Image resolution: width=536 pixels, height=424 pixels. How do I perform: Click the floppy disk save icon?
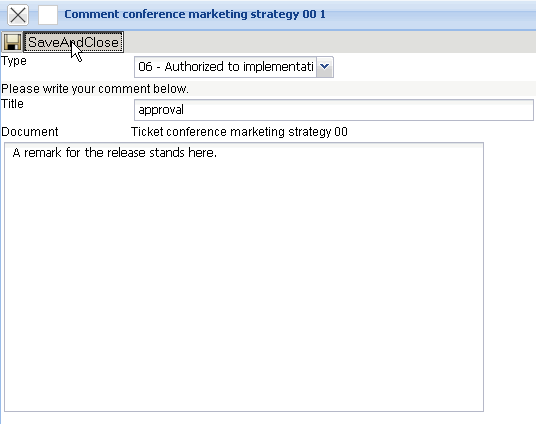click(x=12, y=42)
